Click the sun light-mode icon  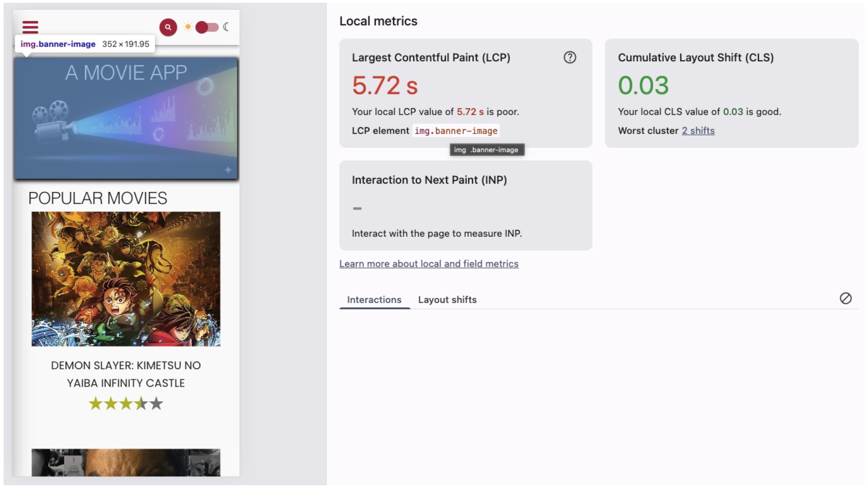click(x=188, y=27)
